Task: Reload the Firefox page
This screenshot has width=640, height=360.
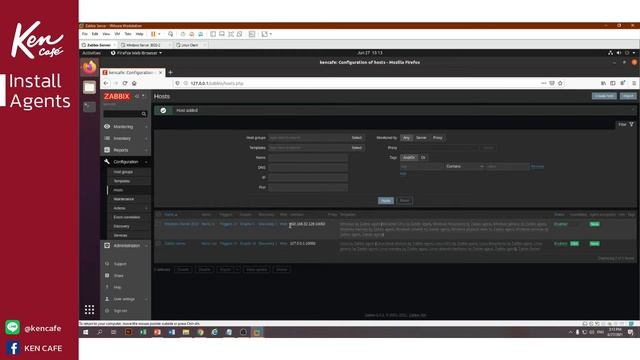Action: point(125,83)
